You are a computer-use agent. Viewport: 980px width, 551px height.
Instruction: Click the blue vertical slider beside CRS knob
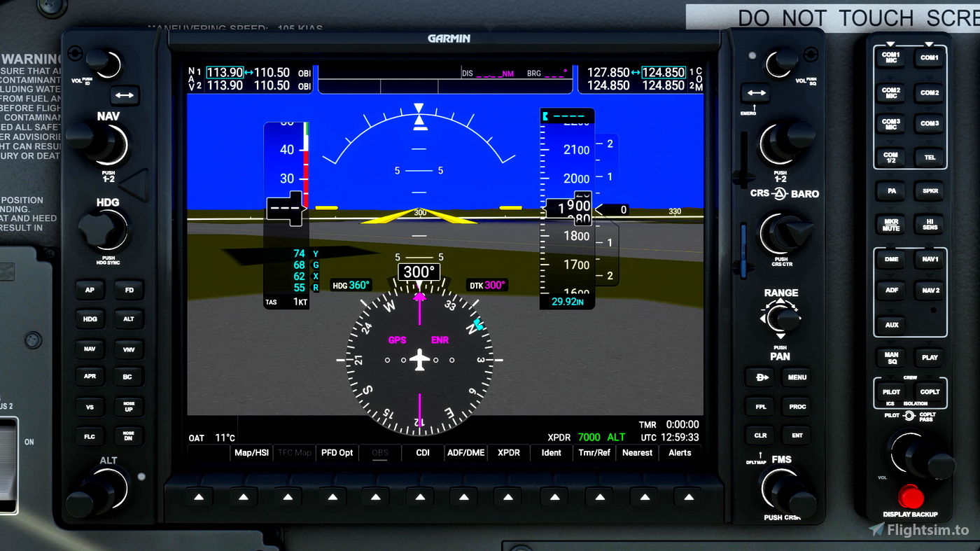[743, 251]
